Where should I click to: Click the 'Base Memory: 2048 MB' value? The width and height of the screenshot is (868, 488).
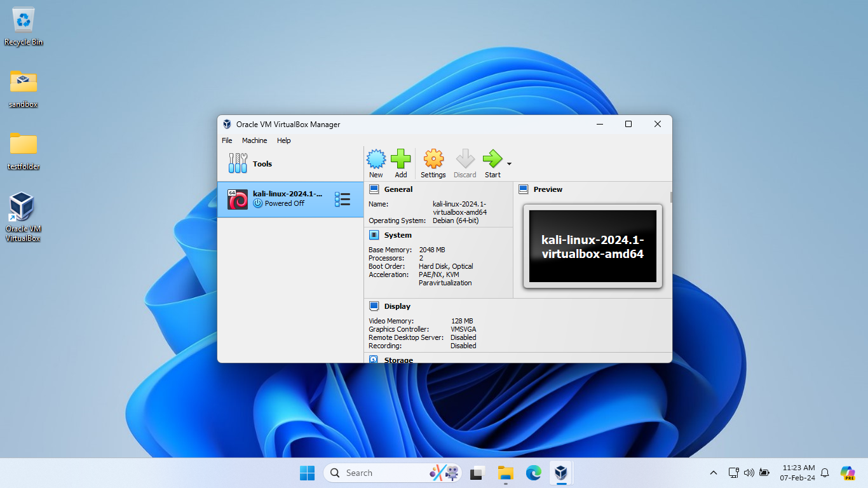pyautogui.click(x=432, y=250)
